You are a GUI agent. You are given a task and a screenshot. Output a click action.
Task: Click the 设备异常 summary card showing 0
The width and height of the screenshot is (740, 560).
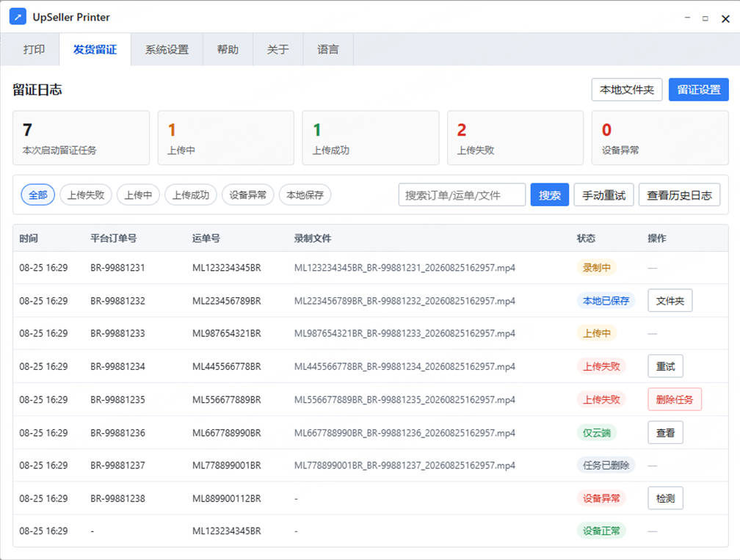click(x=660, y=138)
